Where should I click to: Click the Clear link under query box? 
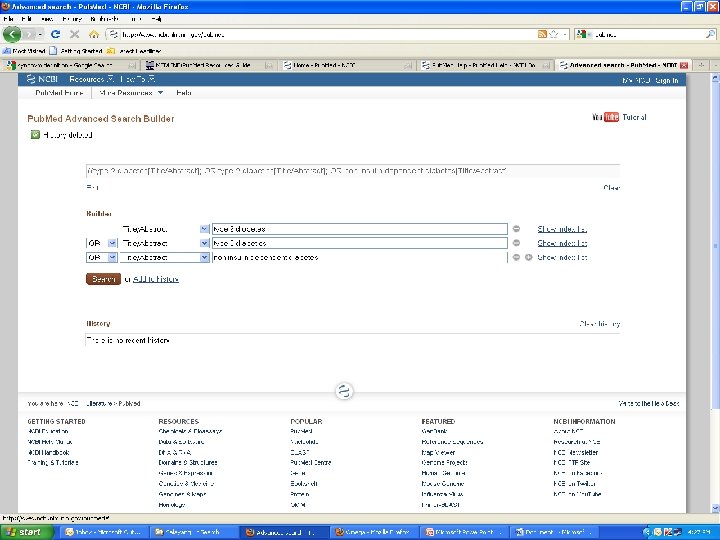pos(612,187)
